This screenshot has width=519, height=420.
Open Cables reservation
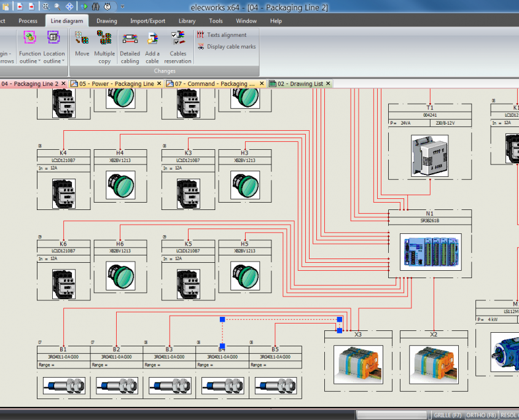coord(178,47)
